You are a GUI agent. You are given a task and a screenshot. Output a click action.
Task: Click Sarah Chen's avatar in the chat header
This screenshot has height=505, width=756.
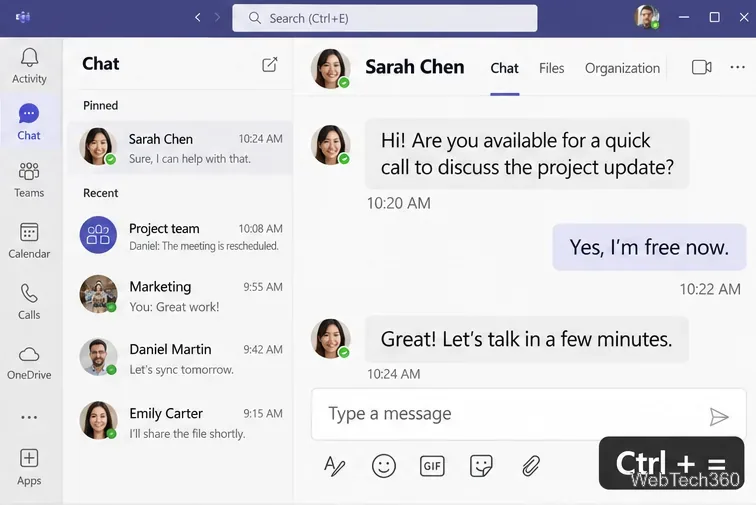331,68
